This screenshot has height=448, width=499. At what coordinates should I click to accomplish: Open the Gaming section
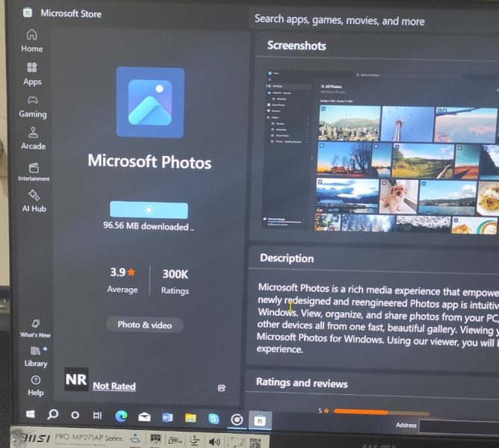point(32,106)
